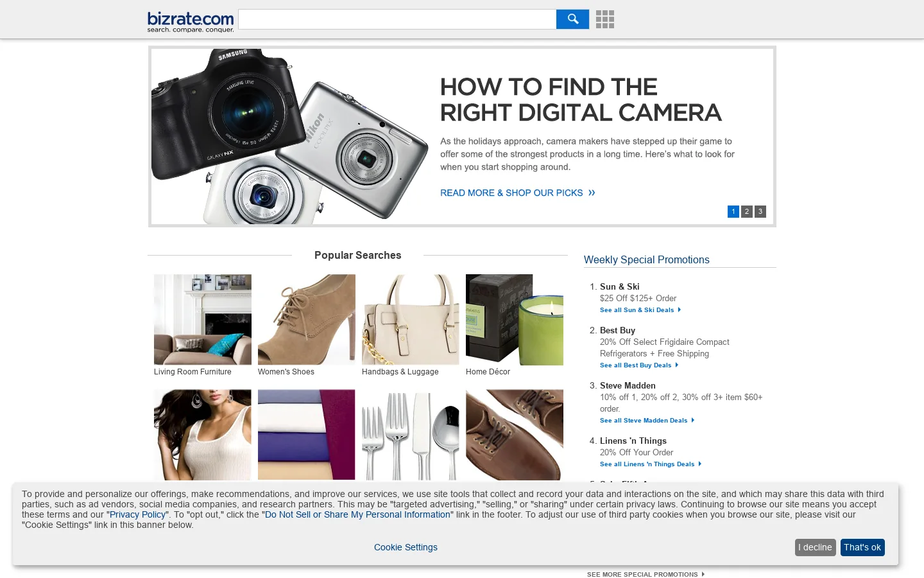This screenshot has height=578, width=924.
Task: Open Privacy Policy link in cookie banner
Action: 137,514
